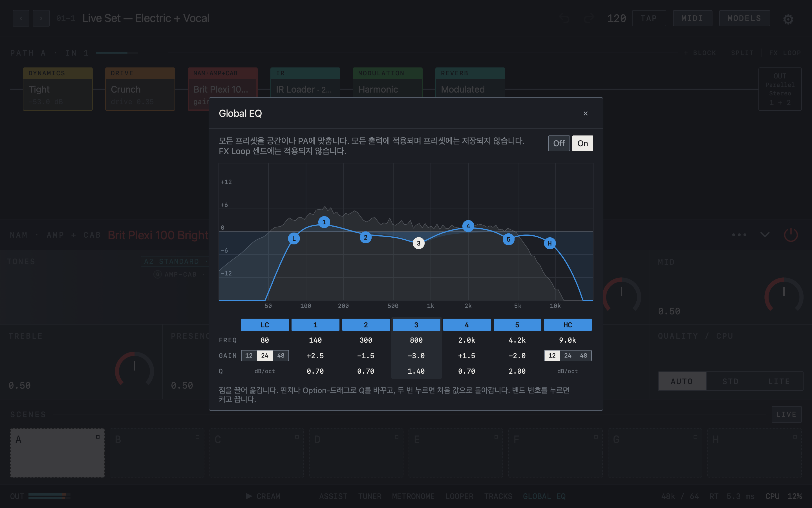This screenshot has height=508, width=812.
Task: Go to next preset arrow
Action: pyautogui.click(x=41, y=18)
